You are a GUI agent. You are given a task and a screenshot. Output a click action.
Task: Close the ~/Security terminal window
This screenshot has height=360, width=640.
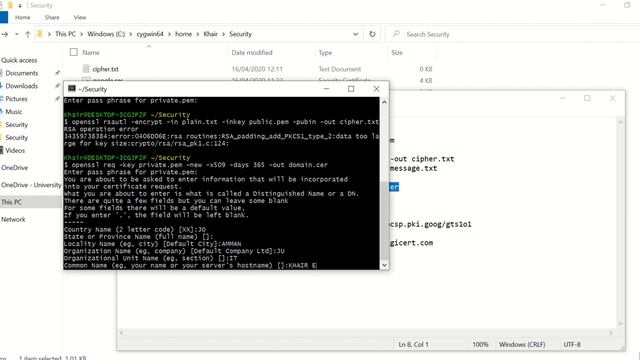[x=376, y=89]
